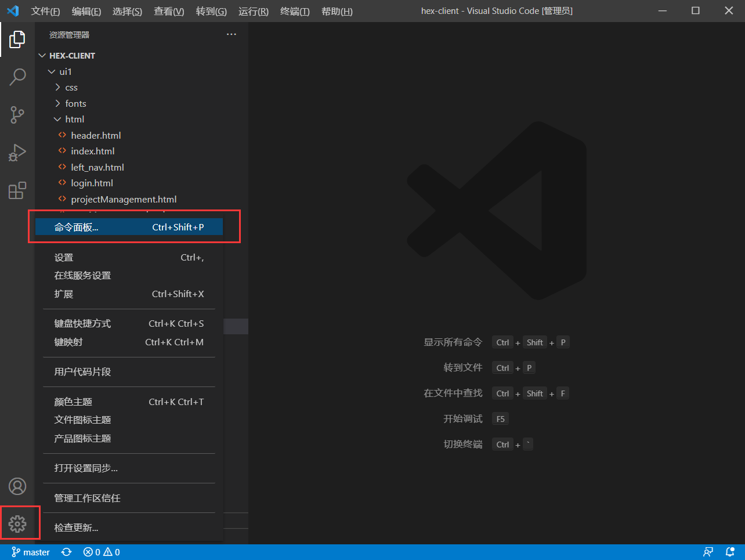Viewport: 745px width, 560px height.
Task: Open the 终端 menu
Action: click(x=294, y=11)
